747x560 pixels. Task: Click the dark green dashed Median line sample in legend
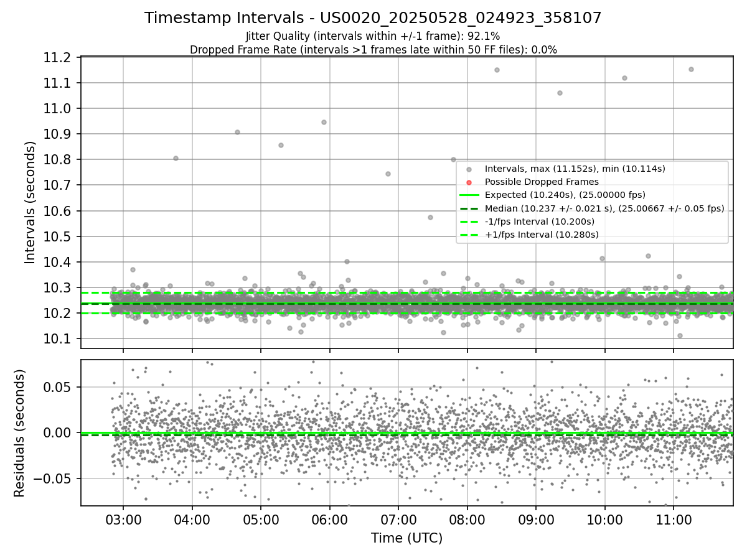[x=469, y=208]
